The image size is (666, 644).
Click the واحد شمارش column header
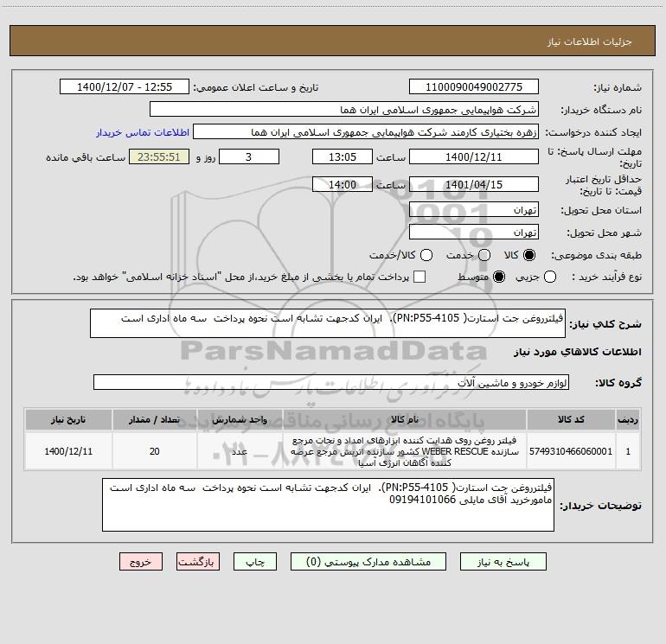[x=240, y=419]
